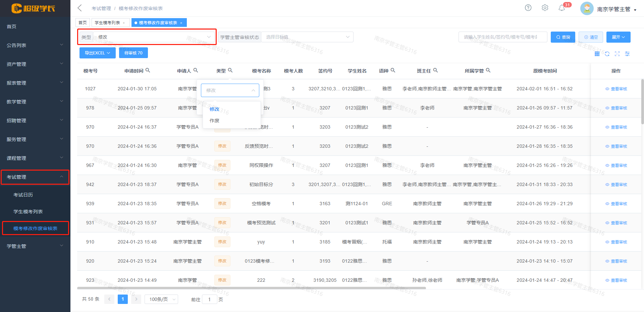Screen dimensions: 644x312
Task: Click the table refresh icon
Action: point(607,54)
